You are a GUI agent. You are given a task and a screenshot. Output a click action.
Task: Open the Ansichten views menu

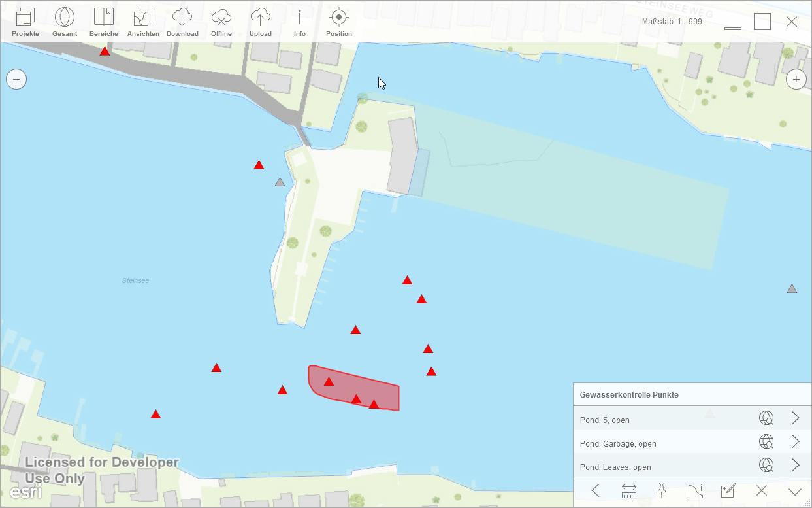[143, 22]
